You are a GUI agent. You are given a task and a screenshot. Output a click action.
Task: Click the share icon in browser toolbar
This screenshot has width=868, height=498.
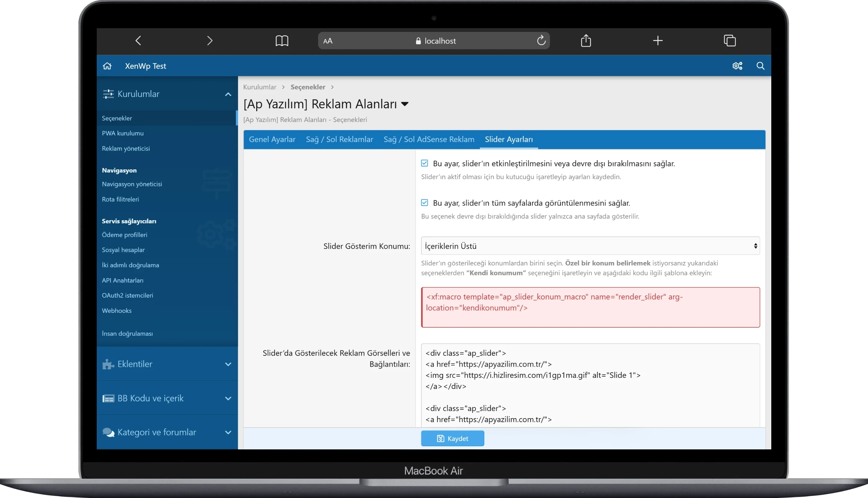click(x=586, y=41)
